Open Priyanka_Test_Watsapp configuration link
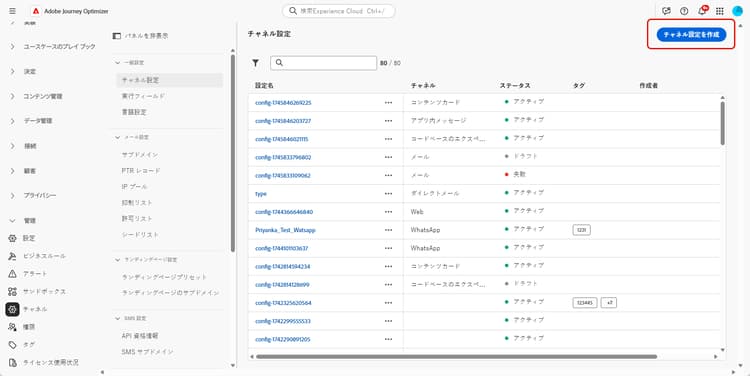 click(285, 230)
